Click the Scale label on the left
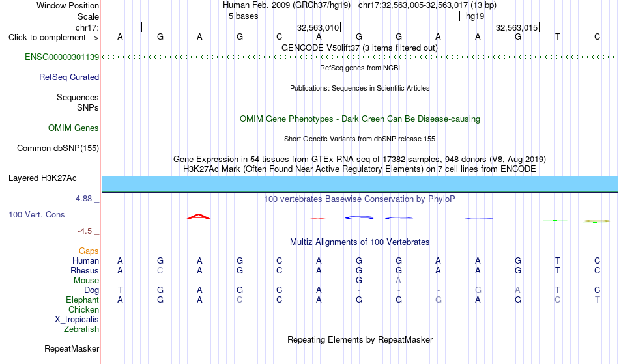This screenshot has width=619, height=364. pyautogui.click(x=88, y=16)
